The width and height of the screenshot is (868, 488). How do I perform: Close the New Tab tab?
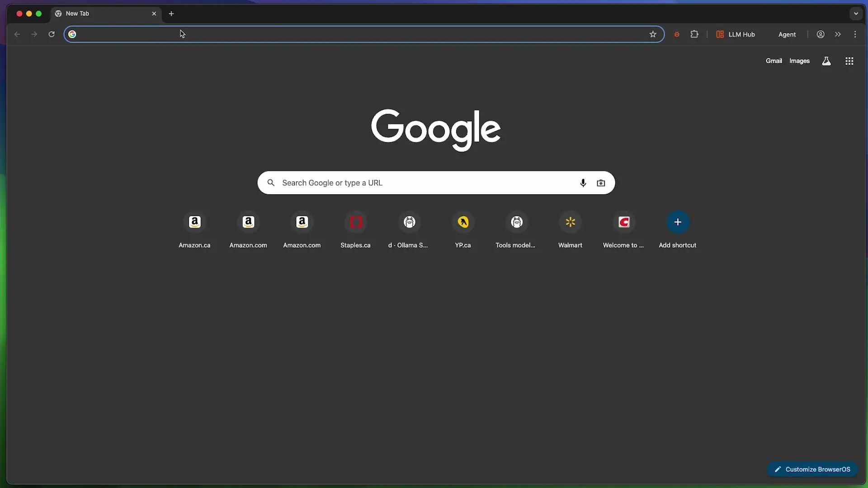click(x=154, y=14)
